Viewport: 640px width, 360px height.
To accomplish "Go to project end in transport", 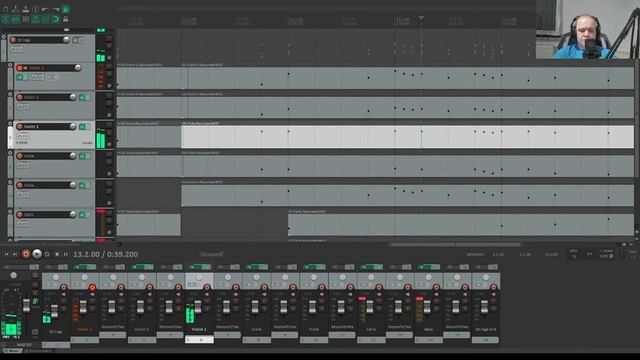I will pos(15,254).
